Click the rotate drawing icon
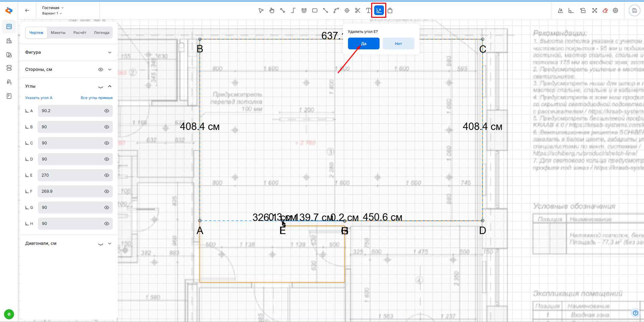 tap(583, 10)
